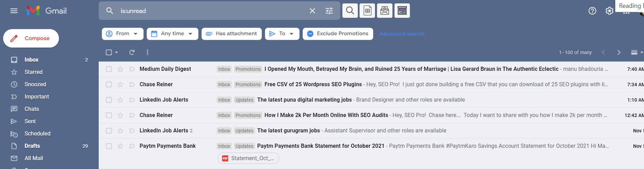Screen dimensions: 644x169
Task: Refresh the email list
Action: click(132, 52)
